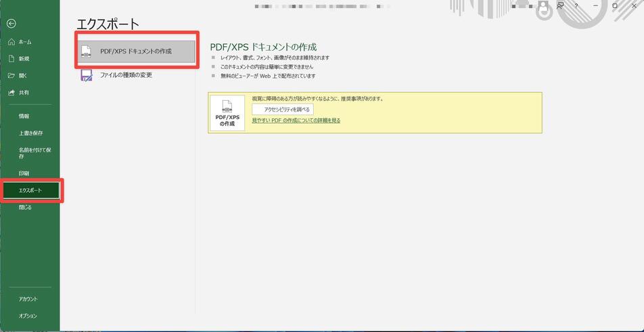Click the heading PDF/XPS ドキュメントの作成 text
The height and width of the screenshot is (332, 644).
click(x=263, y=47)
